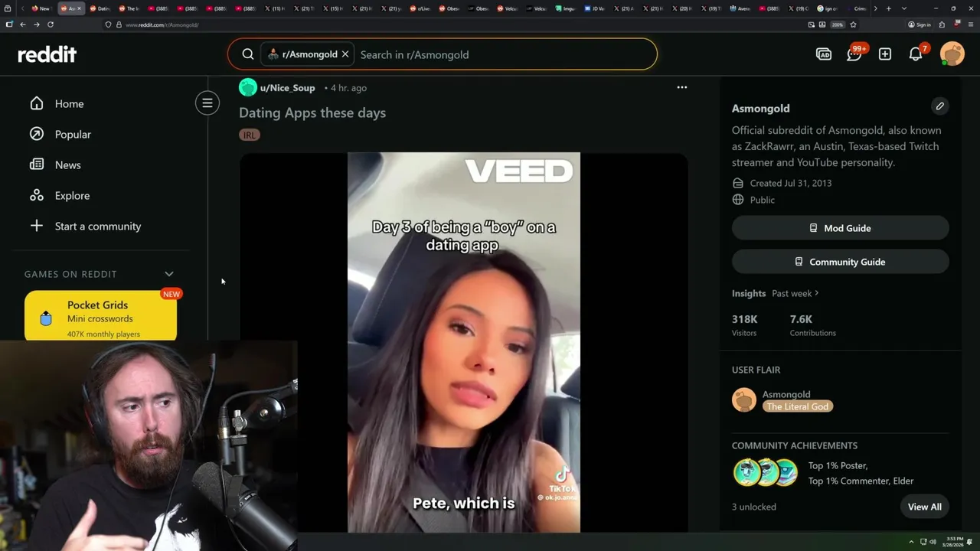This screenshot has width=980, height=551.
Task: Click the create post plus icon
Action: coord(885,54)
